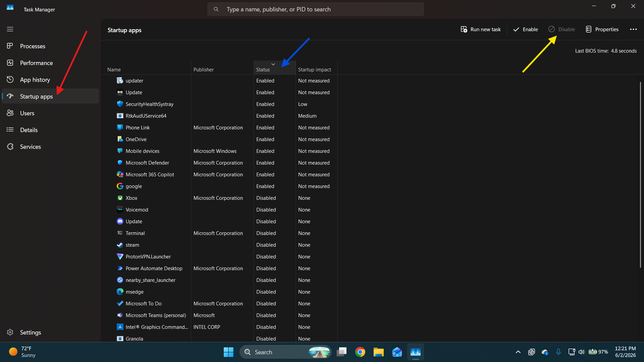Open Google Chrome from taskbar
Viewport: 644px width, 362px height.
click(360, 352)
